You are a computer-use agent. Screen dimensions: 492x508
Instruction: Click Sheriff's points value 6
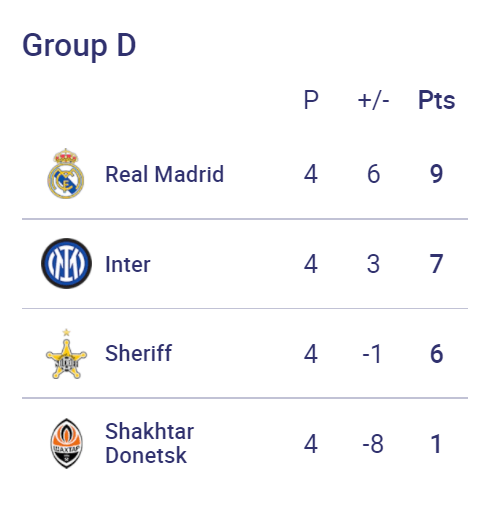(x=436, y=354)
